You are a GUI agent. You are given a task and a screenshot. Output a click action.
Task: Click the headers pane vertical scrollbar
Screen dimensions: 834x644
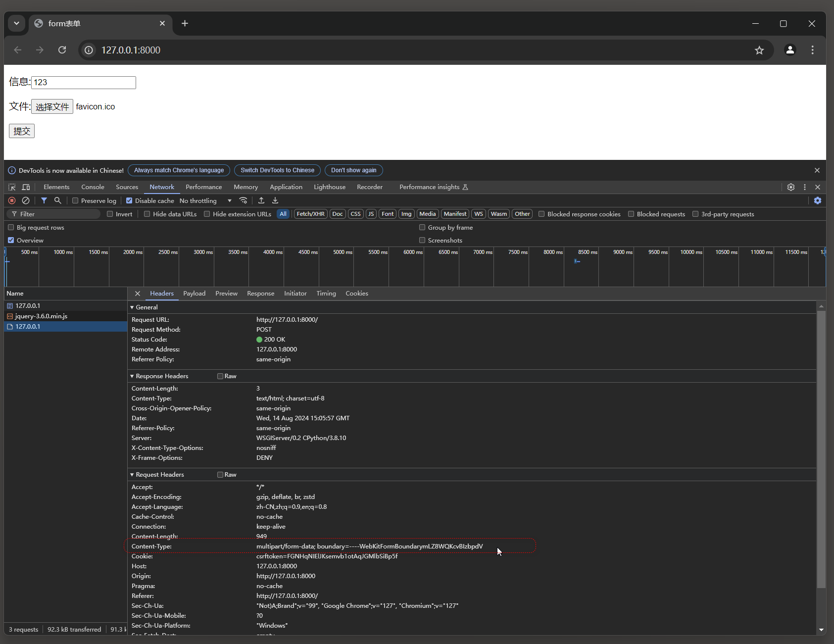(x=821, y=449)
